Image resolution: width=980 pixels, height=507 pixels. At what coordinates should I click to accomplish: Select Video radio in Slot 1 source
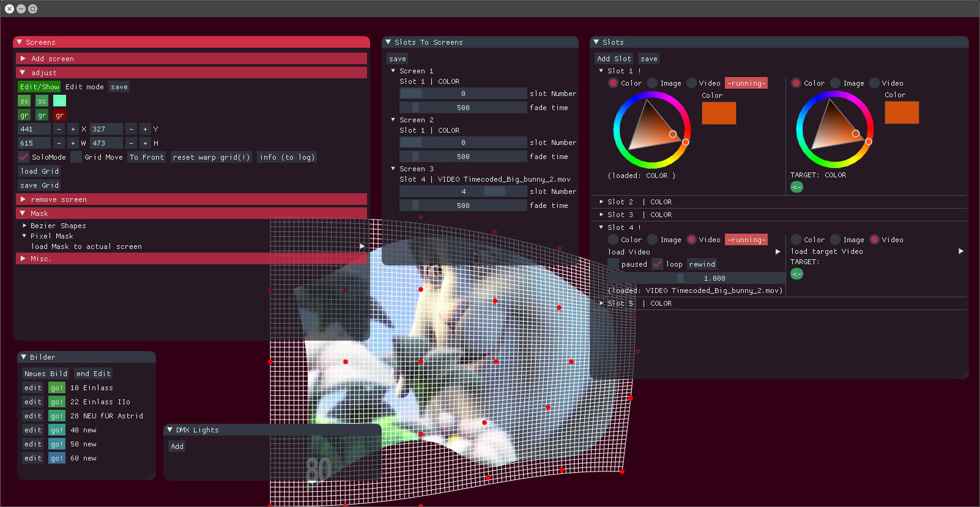(691, 83)
